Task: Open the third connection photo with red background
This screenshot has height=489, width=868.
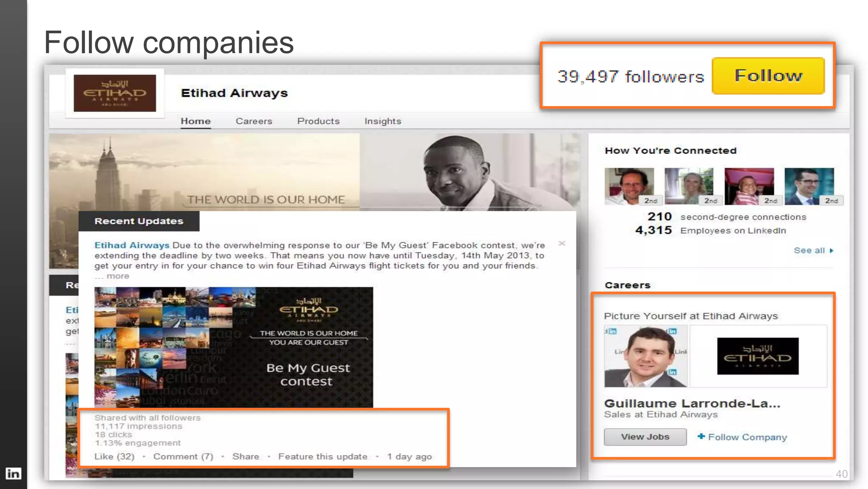Action: coord(749,186)
